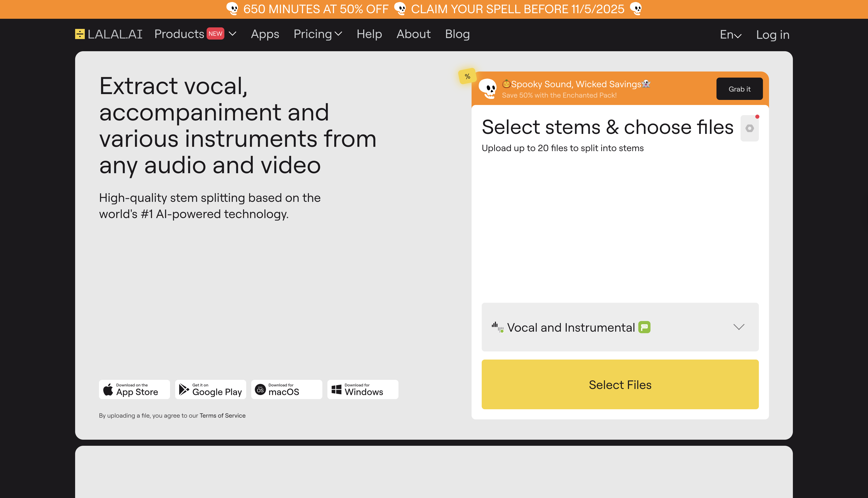Click the NEW badge next to Products

[x=215, y=33]
